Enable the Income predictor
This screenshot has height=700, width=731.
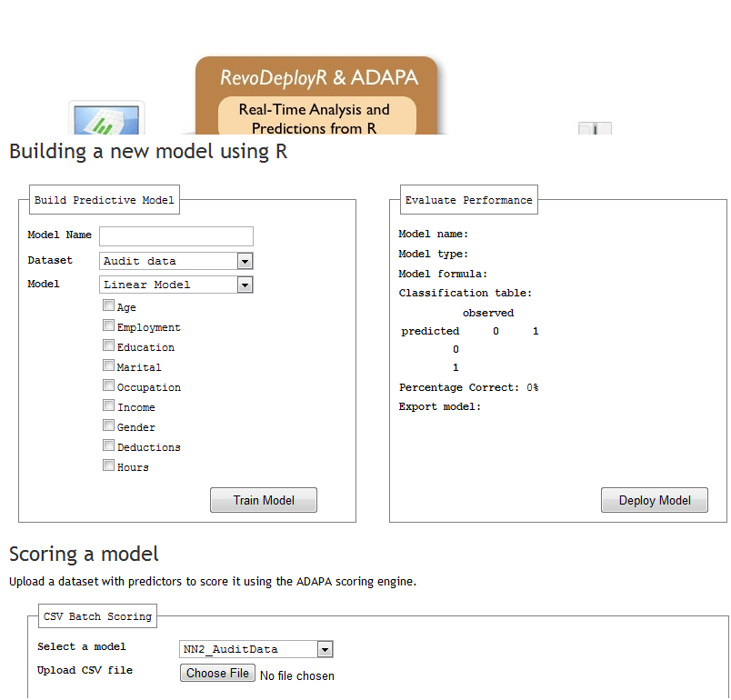pos(109,406)
